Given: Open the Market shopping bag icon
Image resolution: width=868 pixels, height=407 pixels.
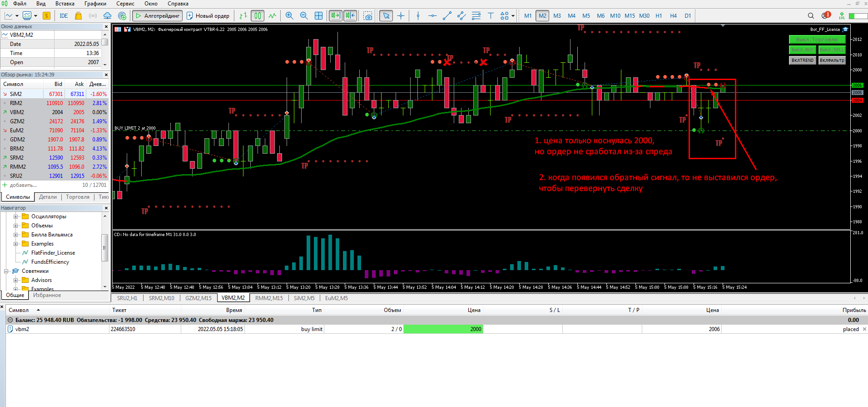Looking at the screenshot, I should (x=78, y=15).
